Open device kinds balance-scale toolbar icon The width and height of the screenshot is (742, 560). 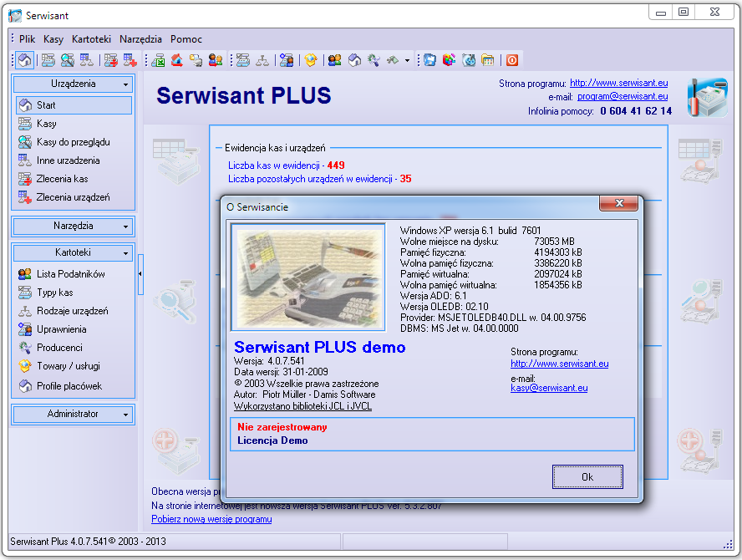[x=262, y=60]
